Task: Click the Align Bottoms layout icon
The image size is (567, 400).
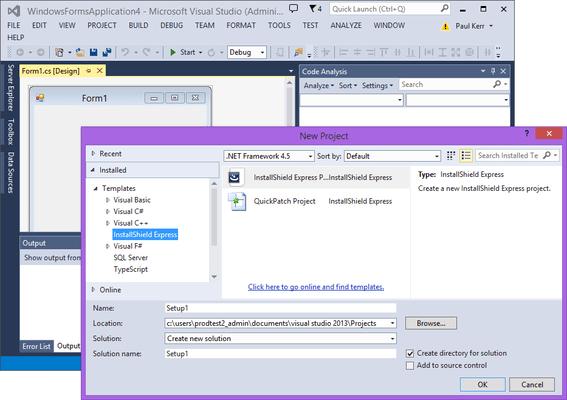Action: (411, 53)
